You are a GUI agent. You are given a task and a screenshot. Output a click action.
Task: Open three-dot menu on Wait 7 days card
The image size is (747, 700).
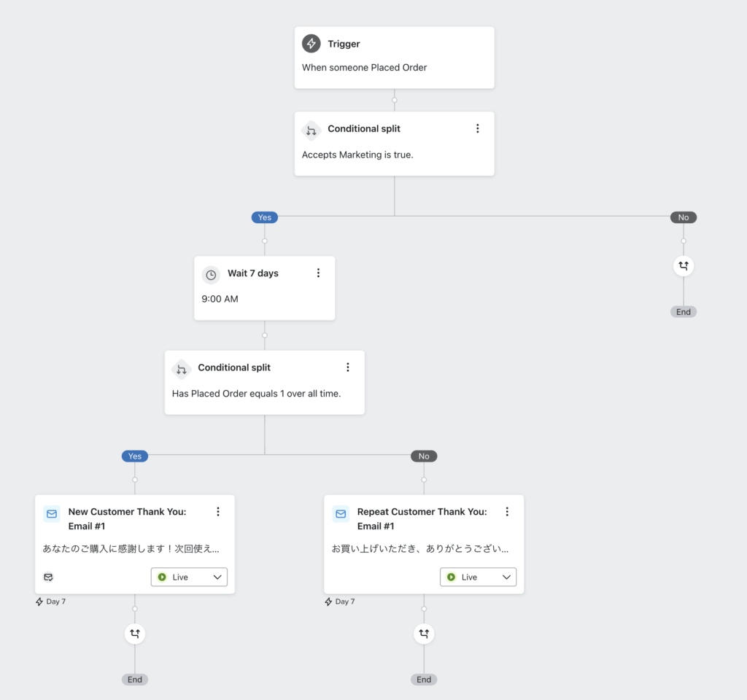coord(318,273)
